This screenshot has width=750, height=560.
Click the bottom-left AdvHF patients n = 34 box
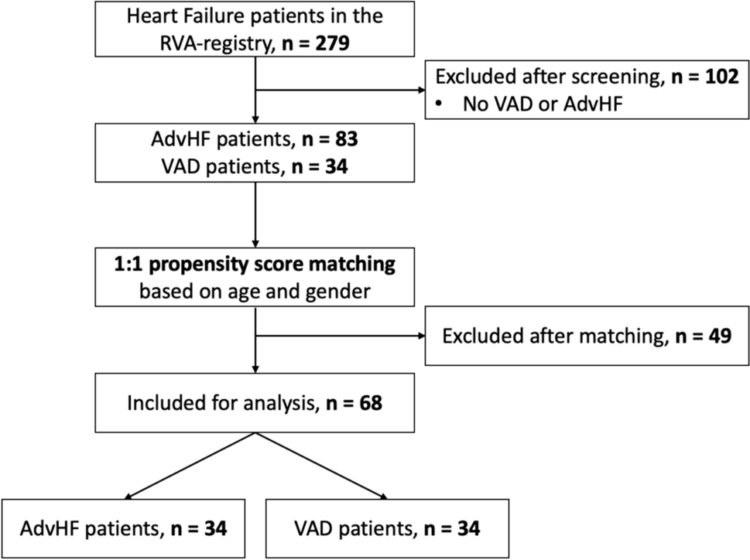pos(122,528)
